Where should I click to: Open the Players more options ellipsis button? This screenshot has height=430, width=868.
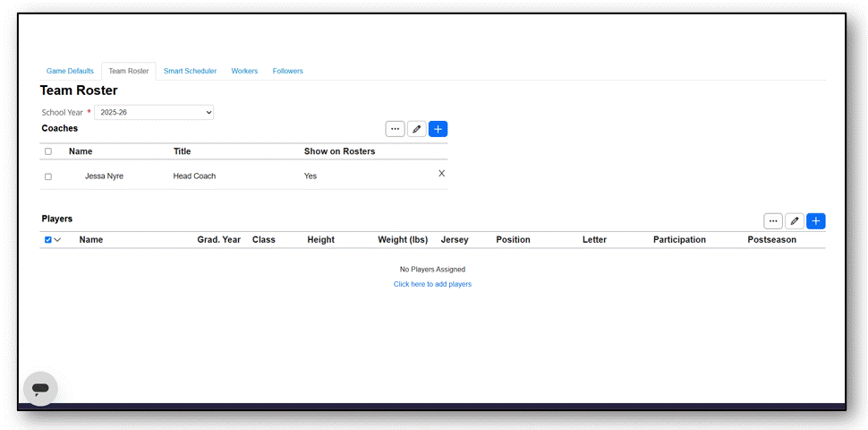(x=773, y=221)
